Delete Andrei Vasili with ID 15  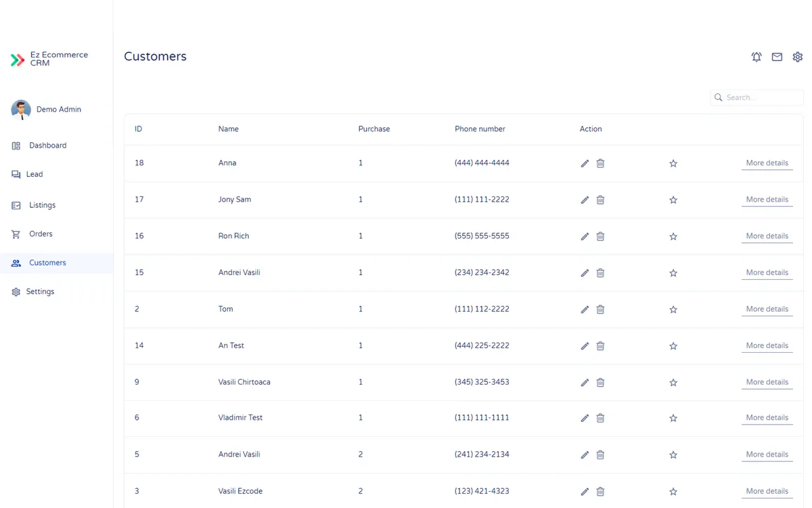pyautogui.click(x=600, y=273)
